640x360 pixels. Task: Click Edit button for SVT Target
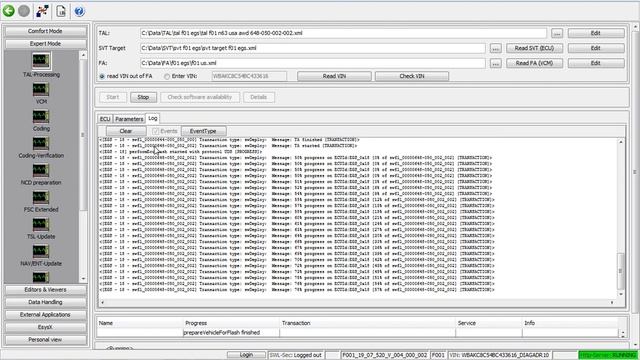(596, 48)
